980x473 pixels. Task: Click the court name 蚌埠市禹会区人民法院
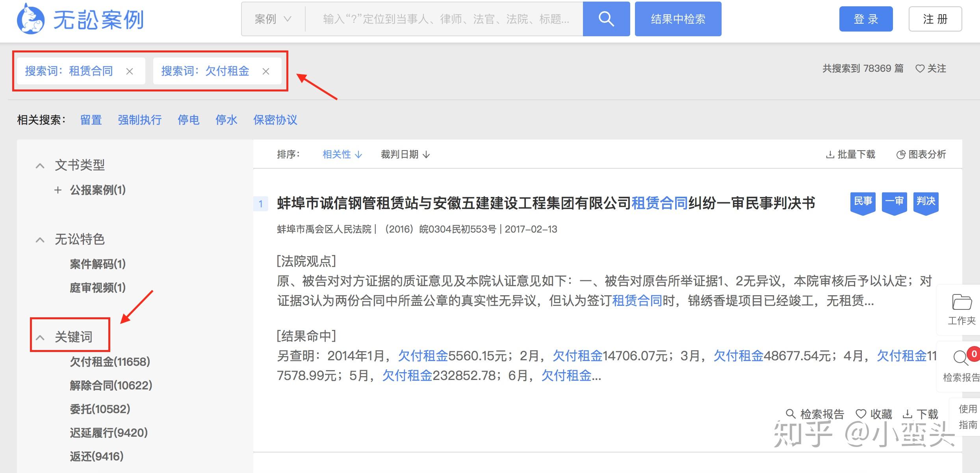coord(324,229)
